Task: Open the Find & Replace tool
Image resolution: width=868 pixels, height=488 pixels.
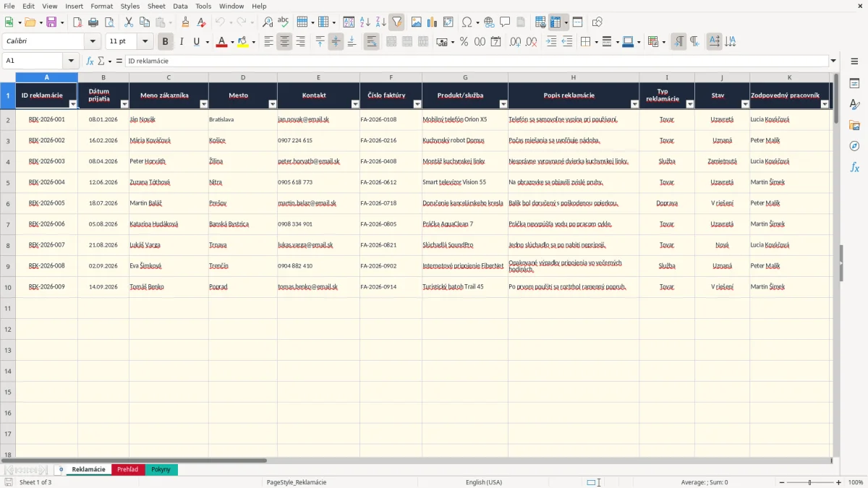Action: (268, 22)
